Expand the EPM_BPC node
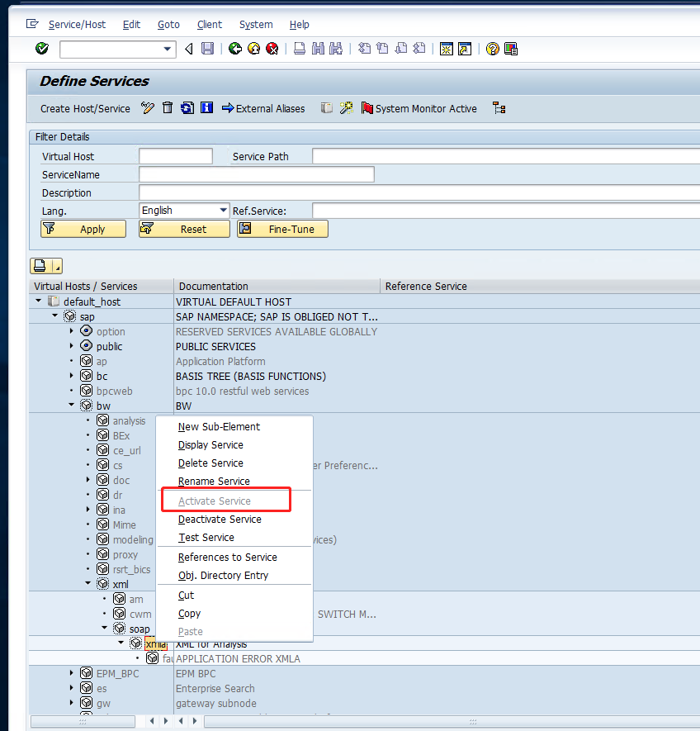The height and width of the screenshot is (731, 700). click(71, 673)
